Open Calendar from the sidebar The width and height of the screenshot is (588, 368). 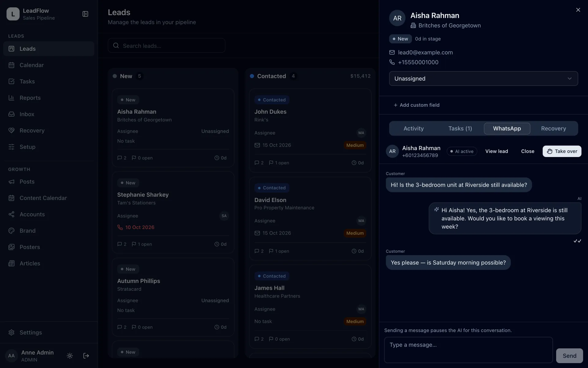49,65
